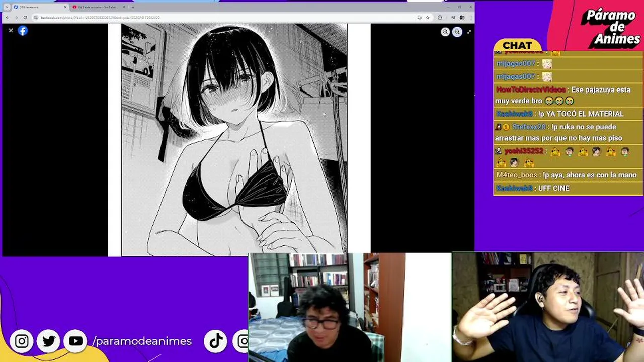Open the browser profile avatar icon
This screenshot has height=362, width=644.
(461, 18)
